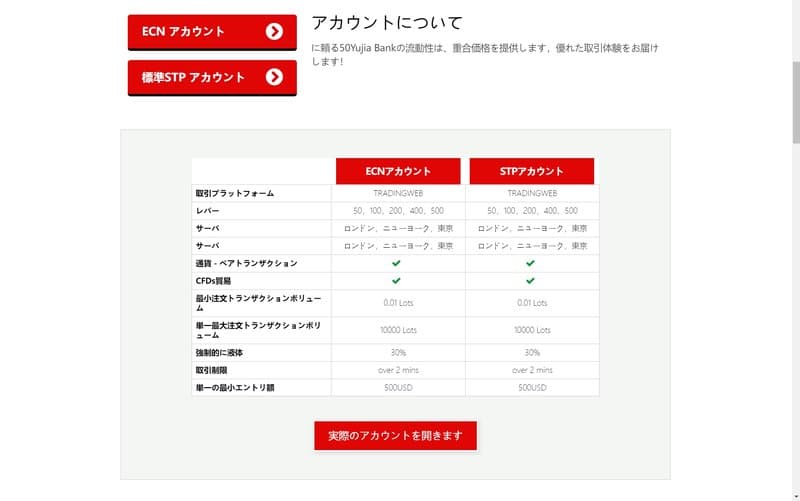The image size is (800, 501).
Task: Click ECN checkmark in 通貨 - ペアトランザクション row
Action: pos(396,263)
